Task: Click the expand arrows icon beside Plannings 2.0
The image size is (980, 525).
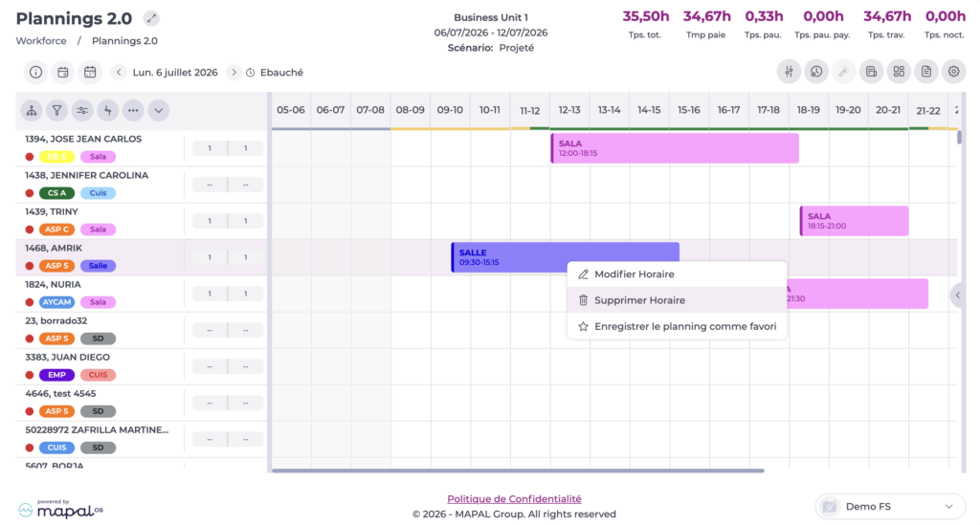Action: click(x=151, y=19)
